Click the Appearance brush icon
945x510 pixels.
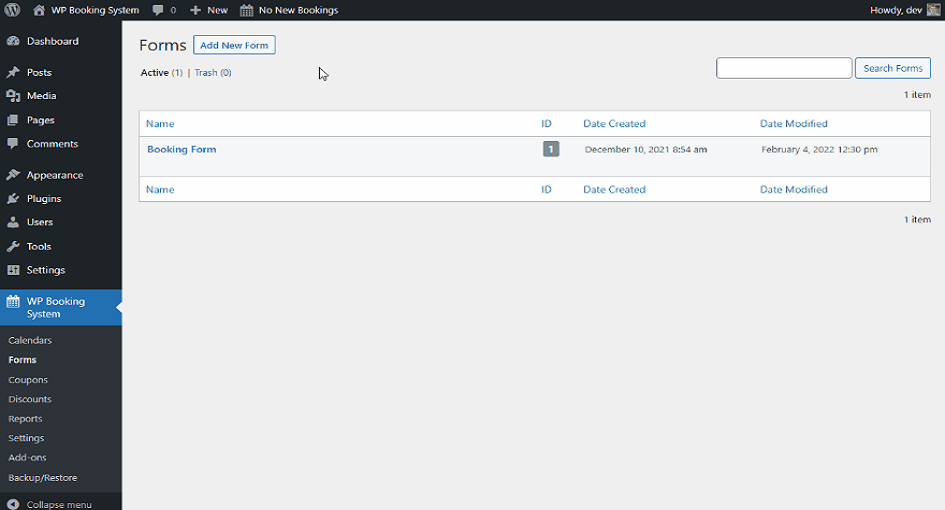13,175
